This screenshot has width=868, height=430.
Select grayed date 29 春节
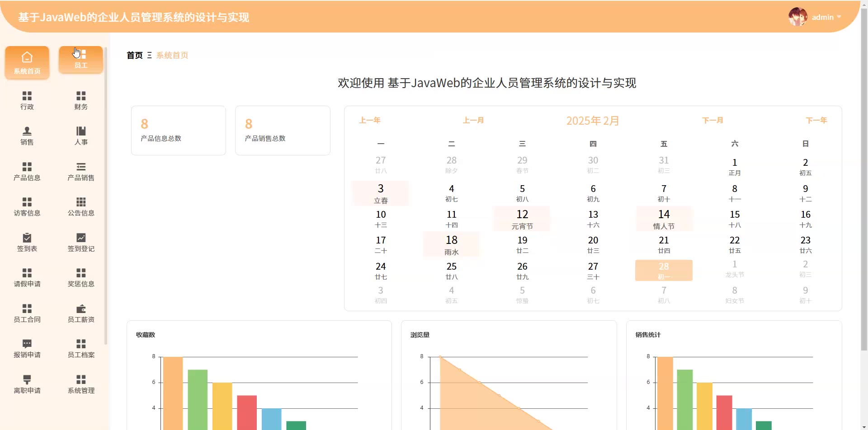coord(522,164)
